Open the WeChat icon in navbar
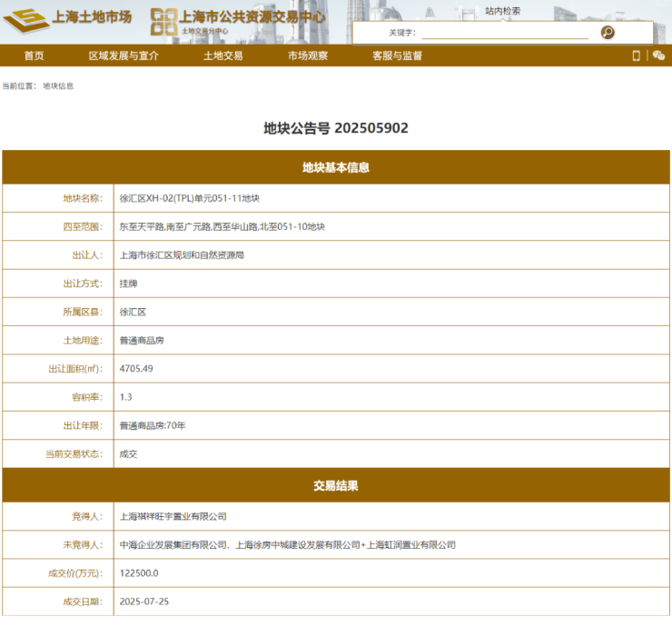 tap(658, 55)
